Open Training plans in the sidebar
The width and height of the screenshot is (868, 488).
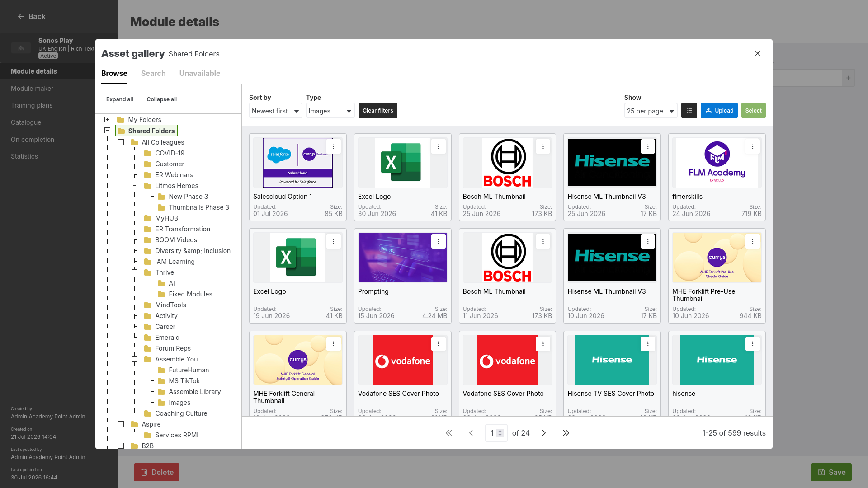[32, 105]
